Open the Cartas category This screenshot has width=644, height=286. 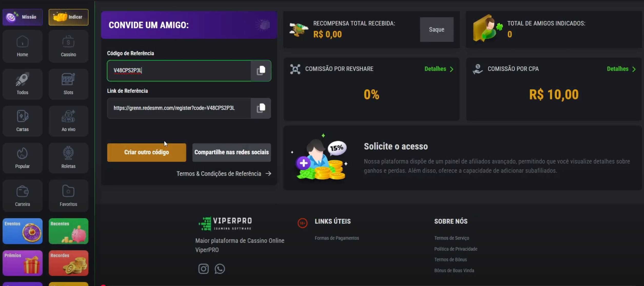[23, 121]
